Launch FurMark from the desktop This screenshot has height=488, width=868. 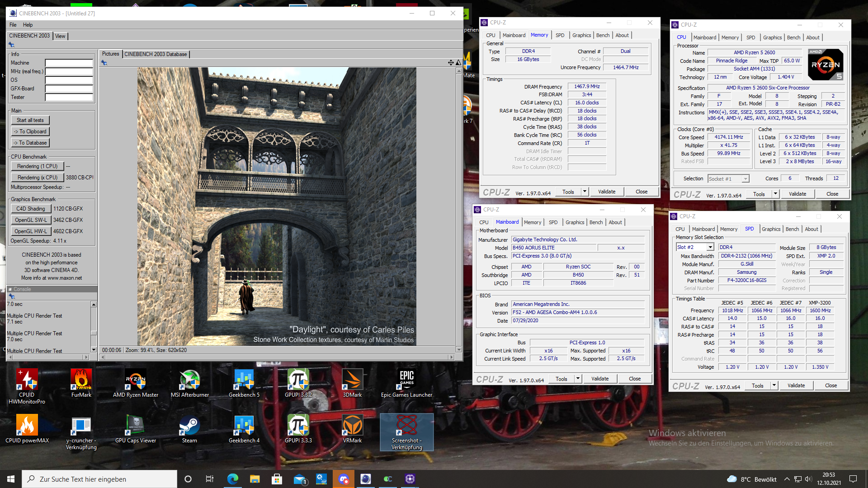(81, 383)
